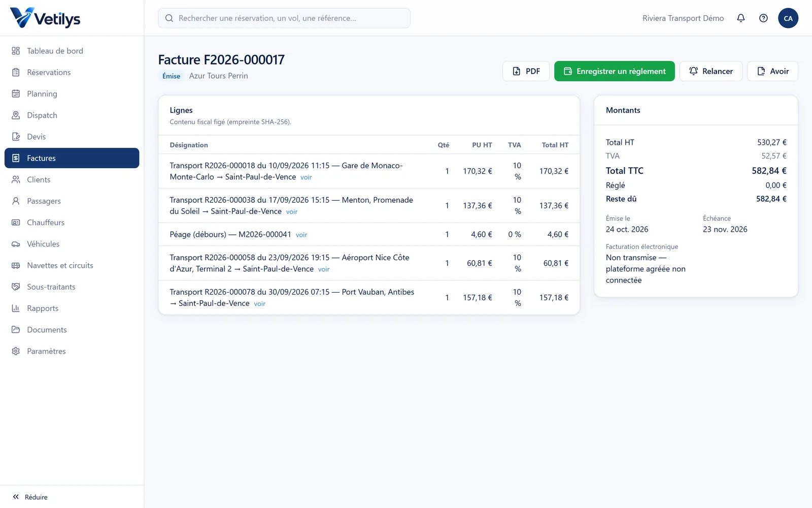Screen dimensions: 812x508
Task: Navigate to Tableau de bord
Action: click(x=72, y=51)
